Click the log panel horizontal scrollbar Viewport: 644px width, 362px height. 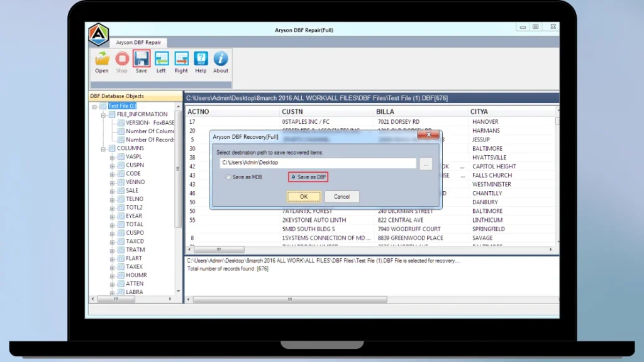[x=290, y=300]
